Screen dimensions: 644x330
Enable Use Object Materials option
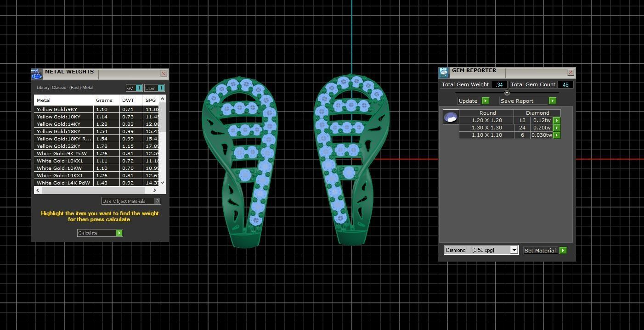131,201
